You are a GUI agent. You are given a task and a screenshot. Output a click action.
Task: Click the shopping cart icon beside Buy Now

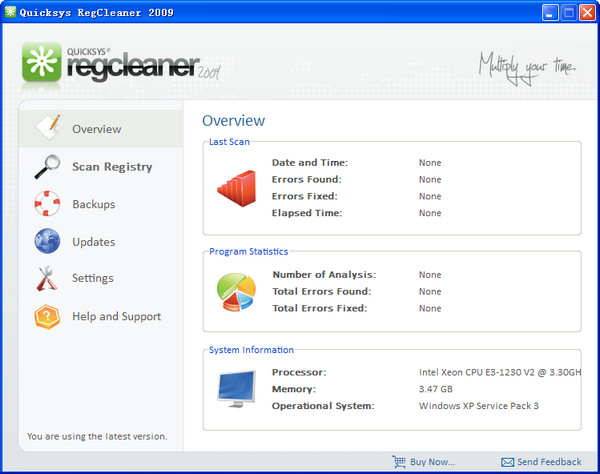(x=399, y=462)
